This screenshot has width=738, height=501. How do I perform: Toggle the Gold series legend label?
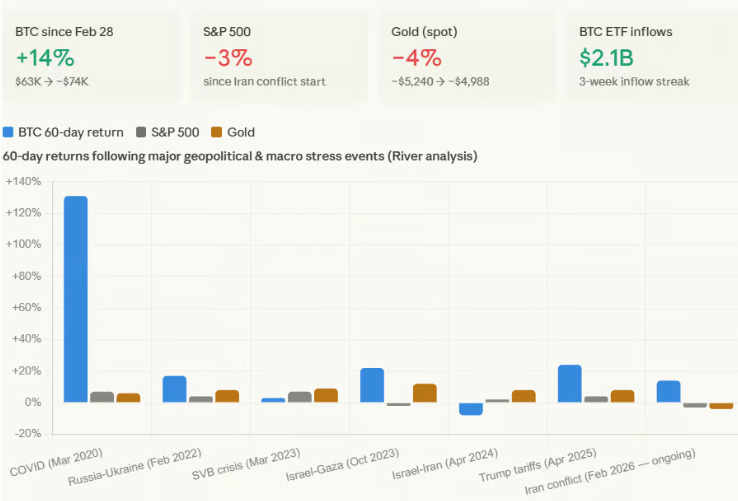coord(241,132)
